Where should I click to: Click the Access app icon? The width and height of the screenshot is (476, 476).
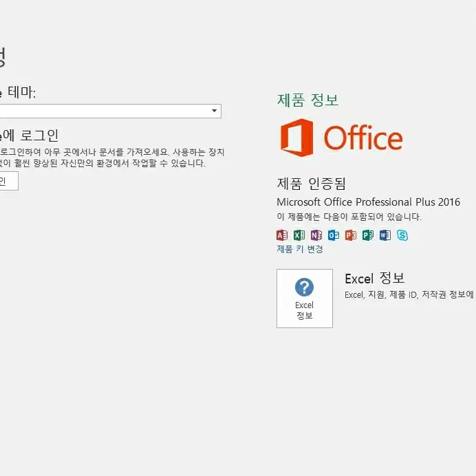pos(282,235)
